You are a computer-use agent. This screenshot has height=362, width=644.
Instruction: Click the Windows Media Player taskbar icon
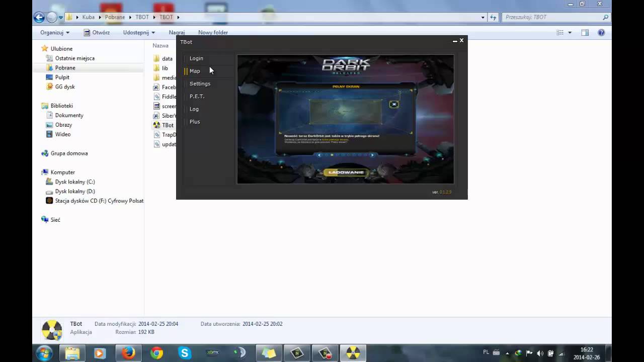click(x=100, y=353)
